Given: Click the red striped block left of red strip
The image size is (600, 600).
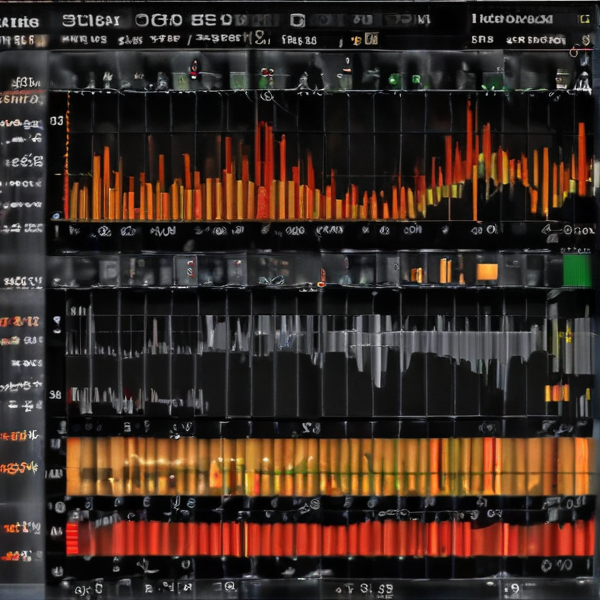Looking at the screenshot, I should click(x=72, y=538).
